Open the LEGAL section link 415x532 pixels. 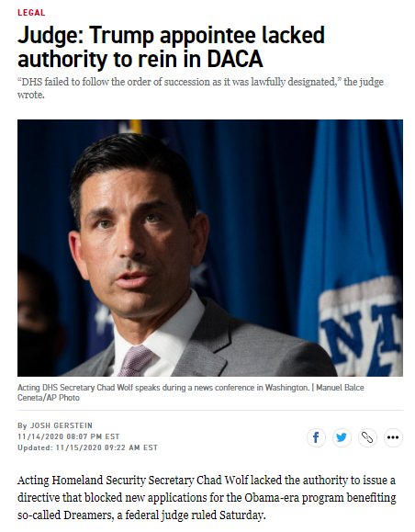point(31,13)
